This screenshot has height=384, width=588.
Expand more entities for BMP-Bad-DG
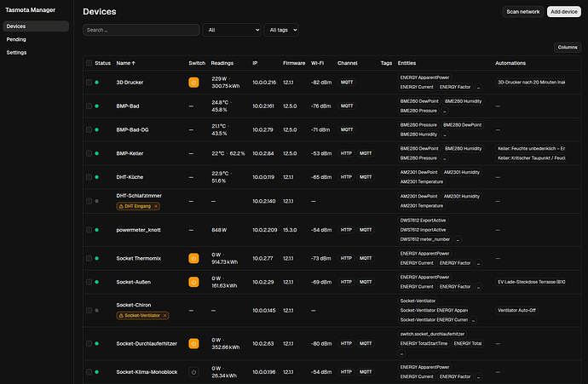[x=444, y=135]
